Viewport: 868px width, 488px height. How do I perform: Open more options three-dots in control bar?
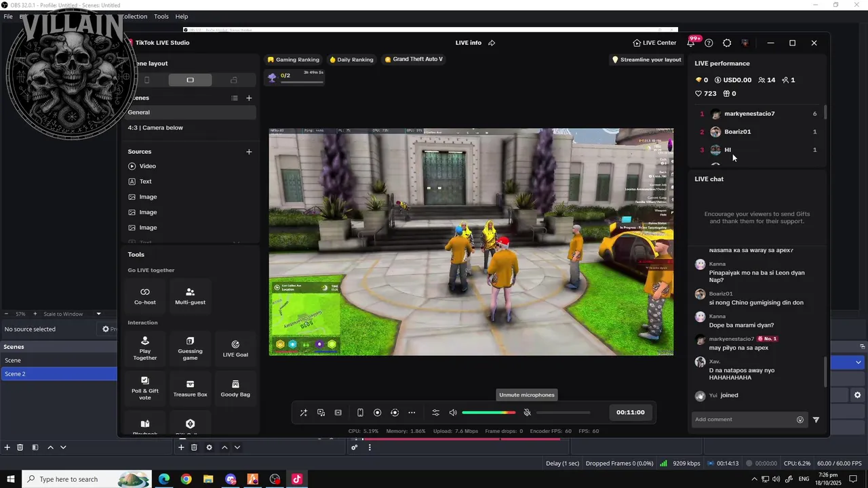pyautogui.click(x=412, y=413)
